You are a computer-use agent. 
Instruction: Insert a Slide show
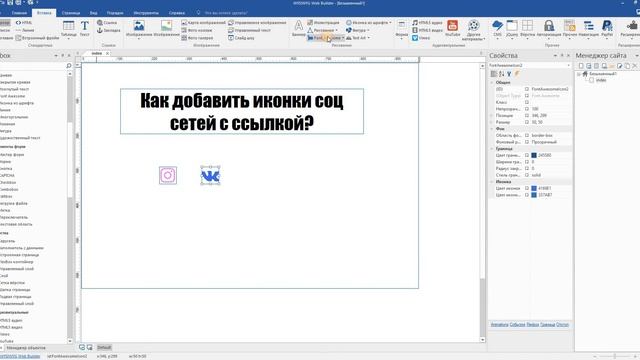click(241, 38)
